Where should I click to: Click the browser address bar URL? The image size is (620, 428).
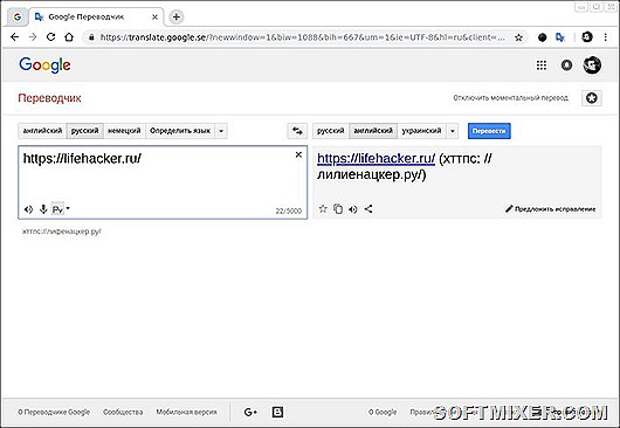point(302,38)
